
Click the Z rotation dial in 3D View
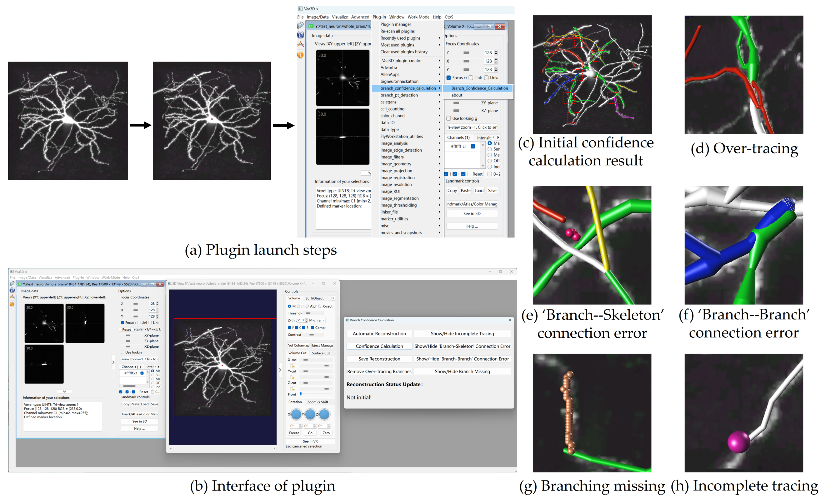point(325,414)
